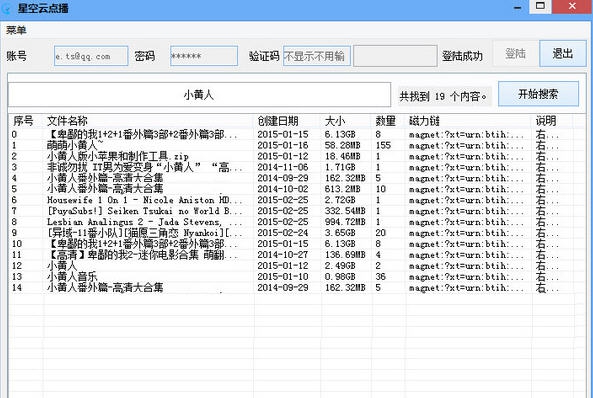
Task: Sort by the 序号 column header
Action: point(23,121)
